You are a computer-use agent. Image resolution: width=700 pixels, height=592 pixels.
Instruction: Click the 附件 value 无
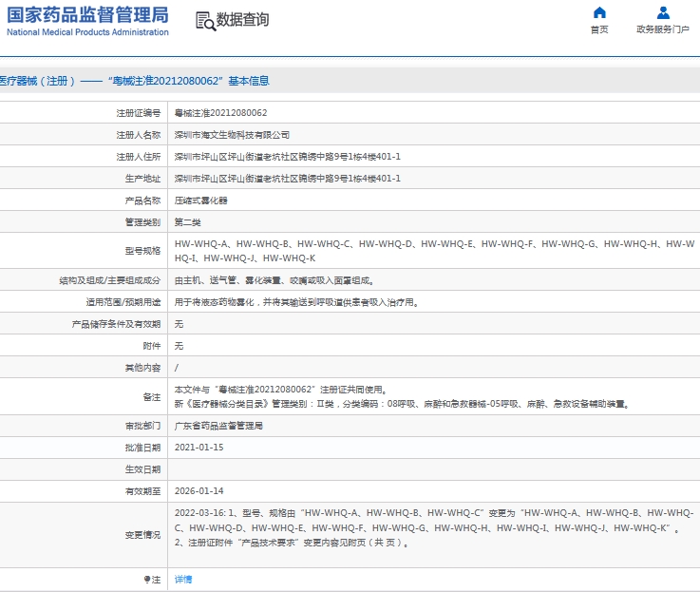[179, 346]
